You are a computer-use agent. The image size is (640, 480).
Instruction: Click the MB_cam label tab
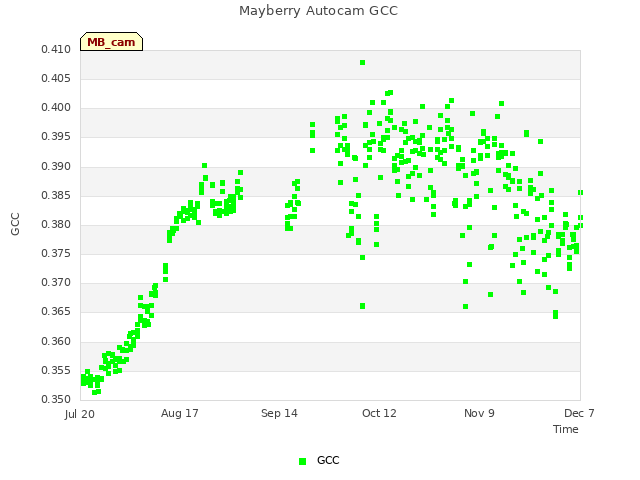pos(111,42)
